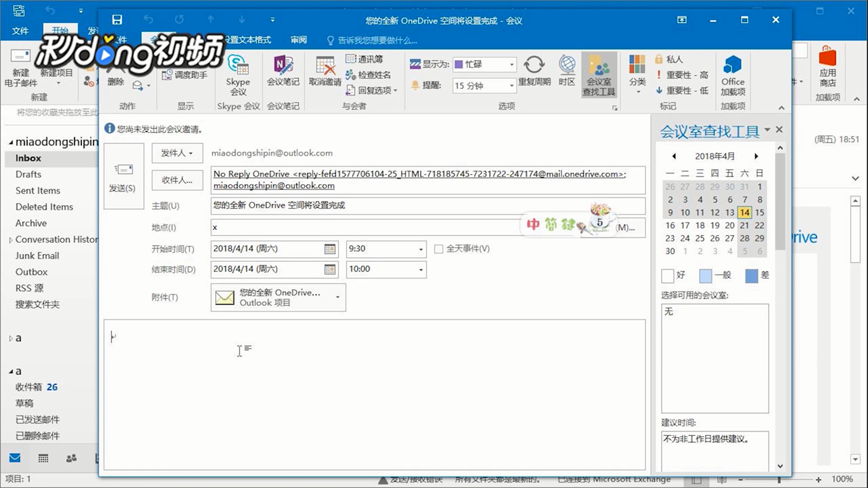868x488 pixels.
Task: Expand the 回复选项 response options menu
Action: click(x=372, y=91)
